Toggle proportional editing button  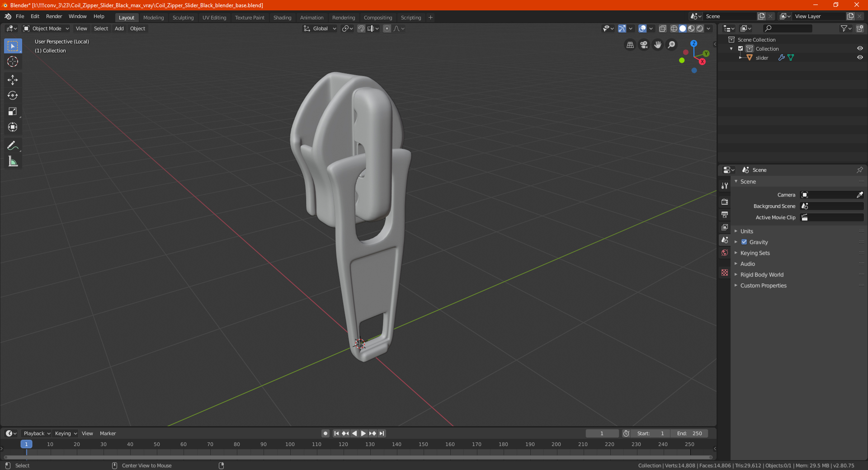coord(387,28)
